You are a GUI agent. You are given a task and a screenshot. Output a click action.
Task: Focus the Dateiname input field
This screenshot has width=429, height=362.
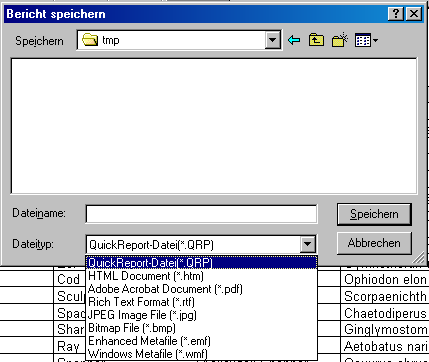pyautogui.click(x=201, y=214)
